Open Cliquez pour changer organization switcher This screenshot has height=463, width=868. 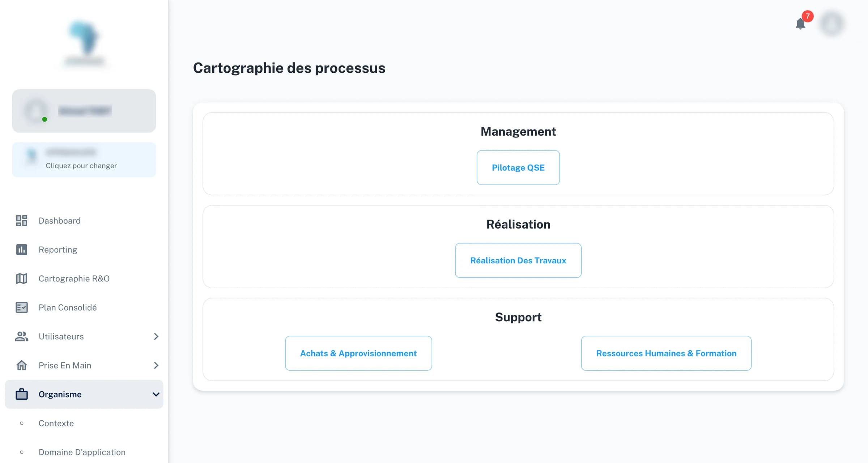pos(84,160)
